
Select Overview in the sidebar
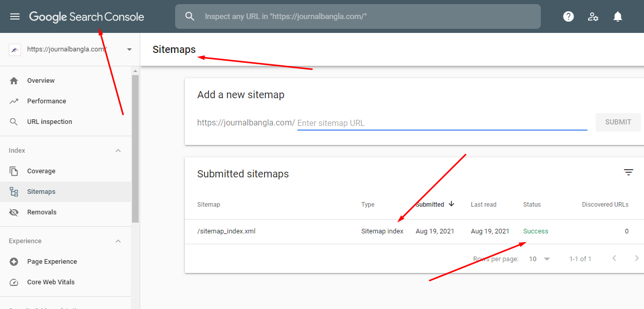tap(13, 80)
